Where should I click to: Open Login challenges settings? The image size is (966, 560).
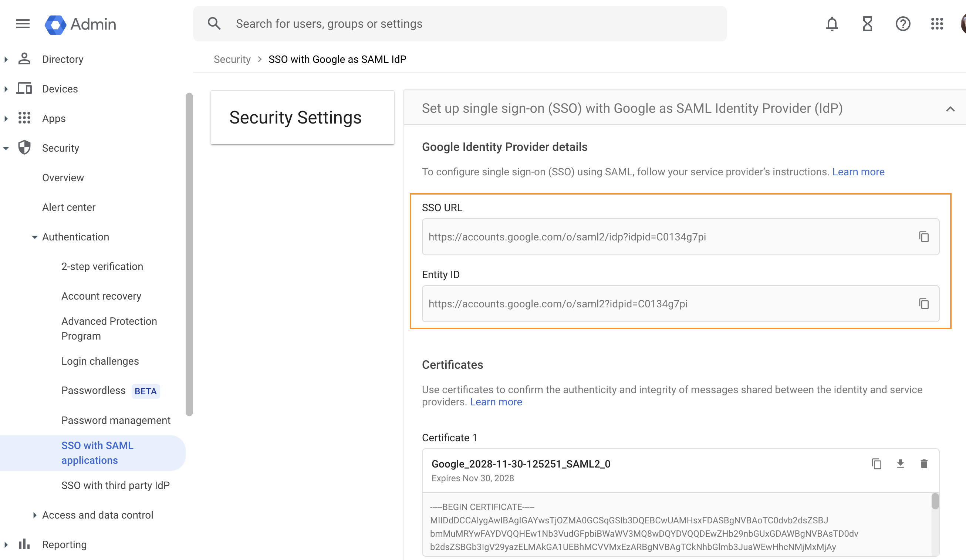coord(100,361)
